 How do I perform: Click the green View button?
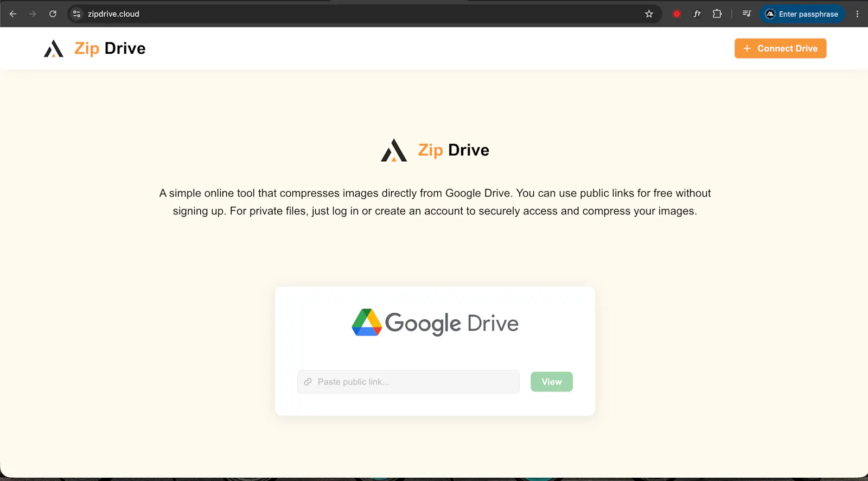click(551, 382)
